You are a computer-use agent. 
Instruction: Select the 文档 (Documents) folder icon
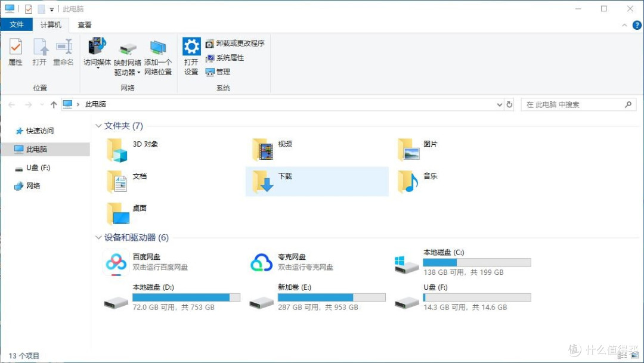117,181
